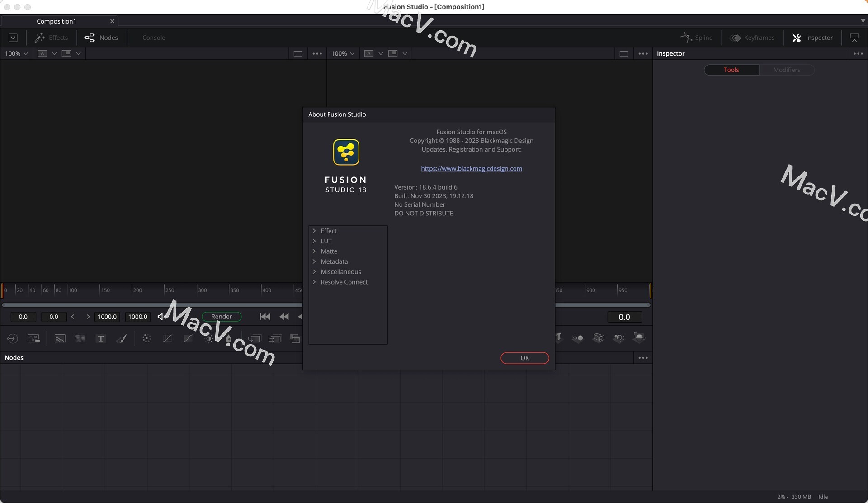This screenshot has height=503, width=868.
Task: Click the timeline start position field
Action: 24,316
